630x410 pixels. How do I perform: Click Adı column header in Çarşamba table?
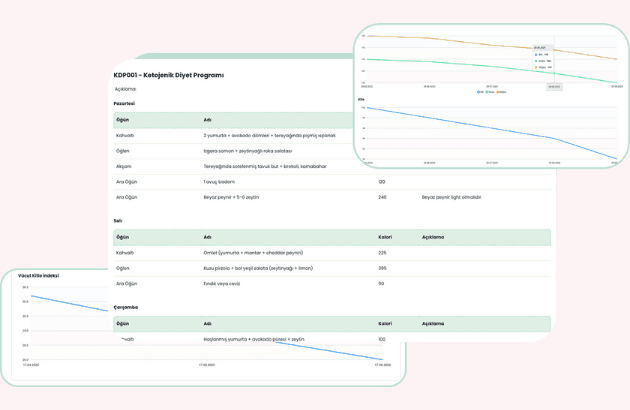(208, 324)
